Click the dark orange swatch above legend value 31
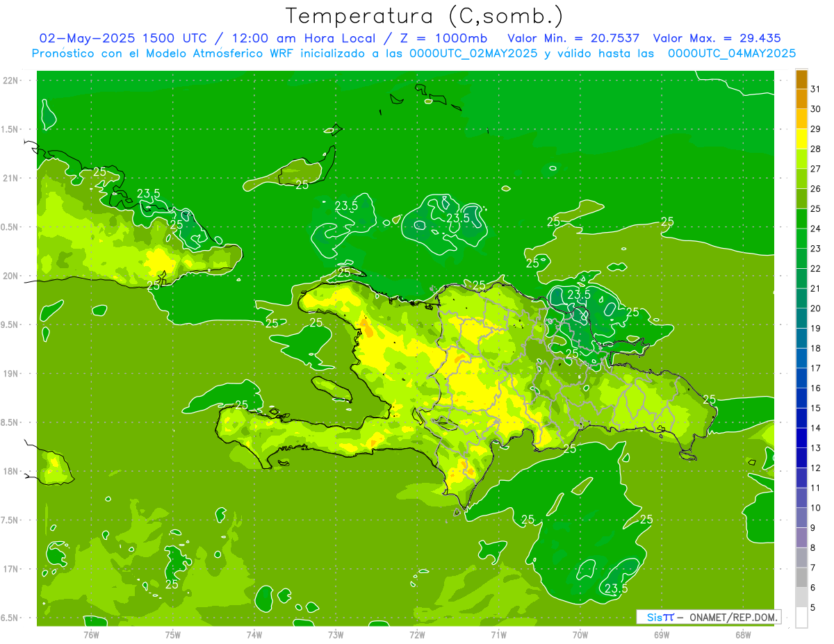 801,79
